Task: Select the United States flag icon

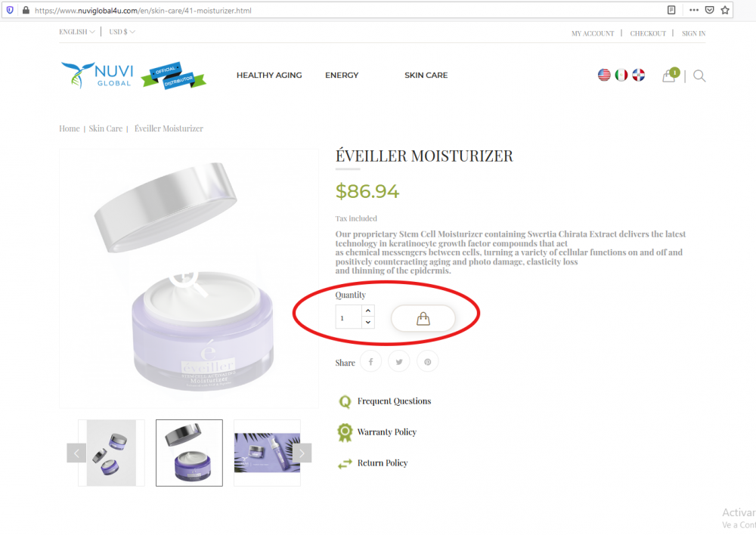Action: click(x=604, y=76)
